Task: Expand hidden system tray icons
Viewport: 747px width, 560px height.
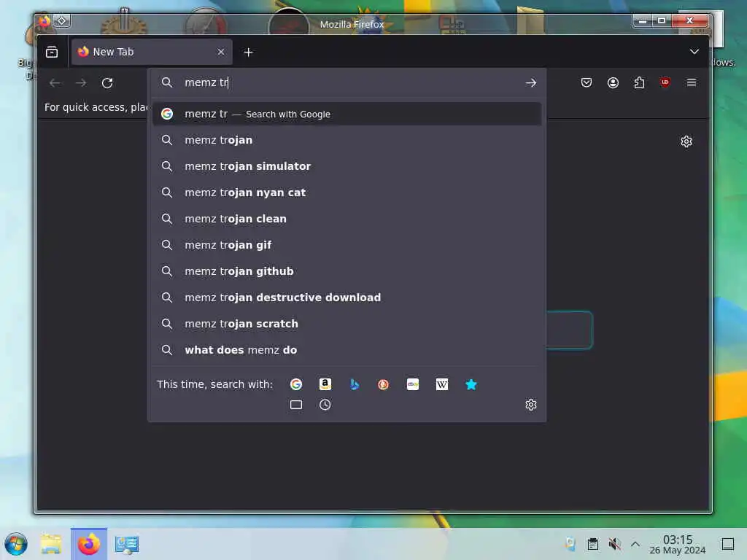Action: [x=635, y=544]
